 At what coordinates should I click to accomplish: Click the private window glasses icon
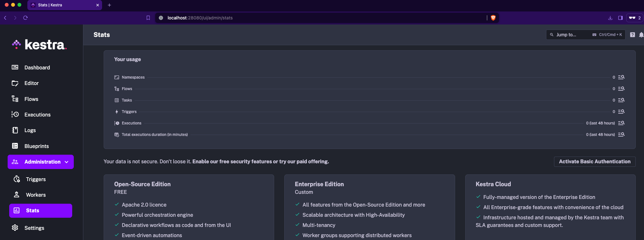[x=632, y=18]
